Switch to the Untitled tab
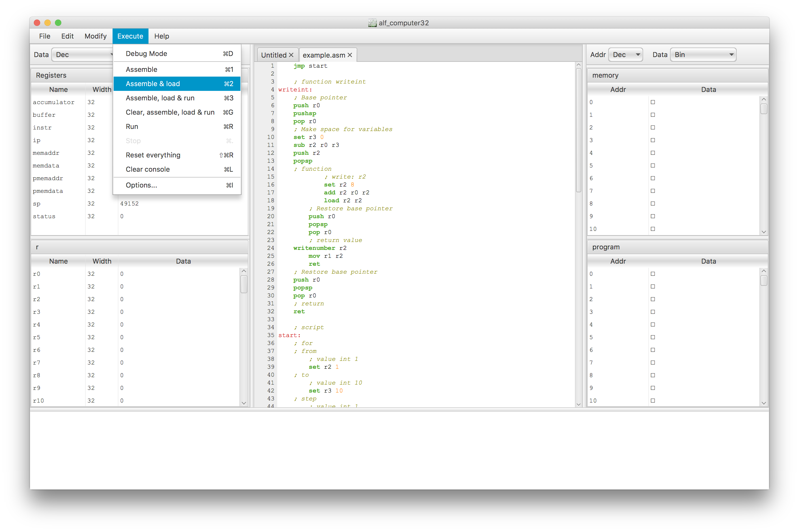799x532 pixels. tap(273, 55)
